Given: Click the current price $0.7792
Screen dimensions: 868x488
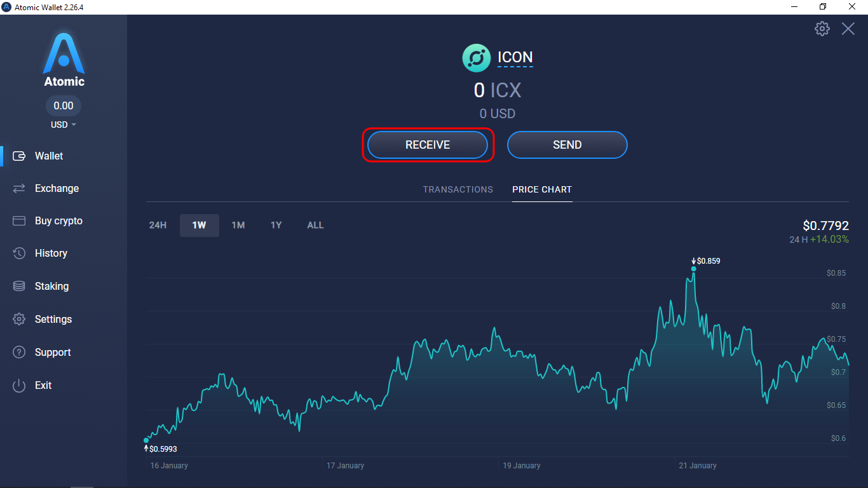Looking at the screenshot, I should point(825,226).
